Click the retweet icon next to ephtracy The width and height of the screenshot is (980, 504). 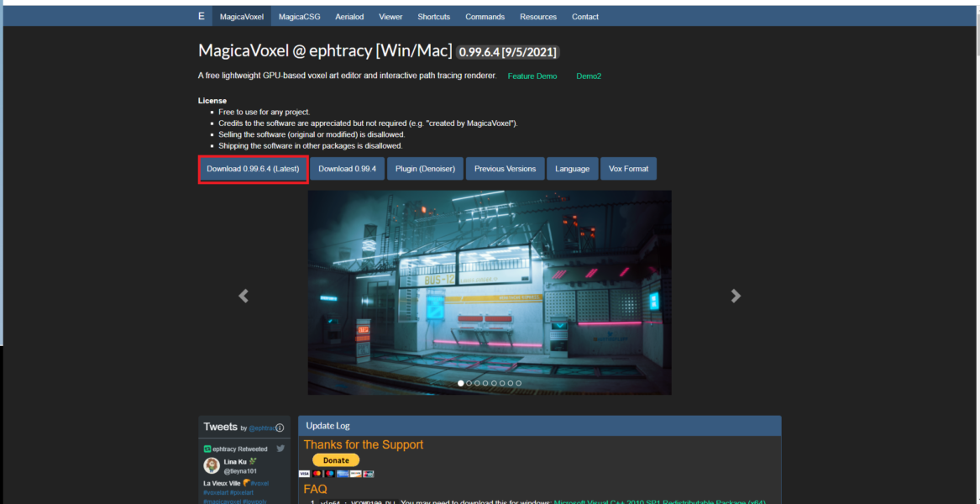point(207,449)
